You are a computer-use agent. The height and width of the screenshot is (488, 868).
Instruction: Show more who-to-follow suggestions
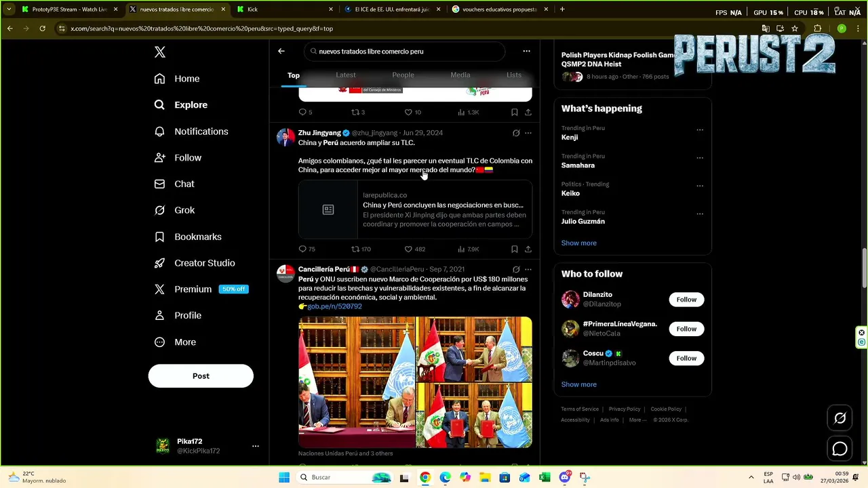click(578, 385)
